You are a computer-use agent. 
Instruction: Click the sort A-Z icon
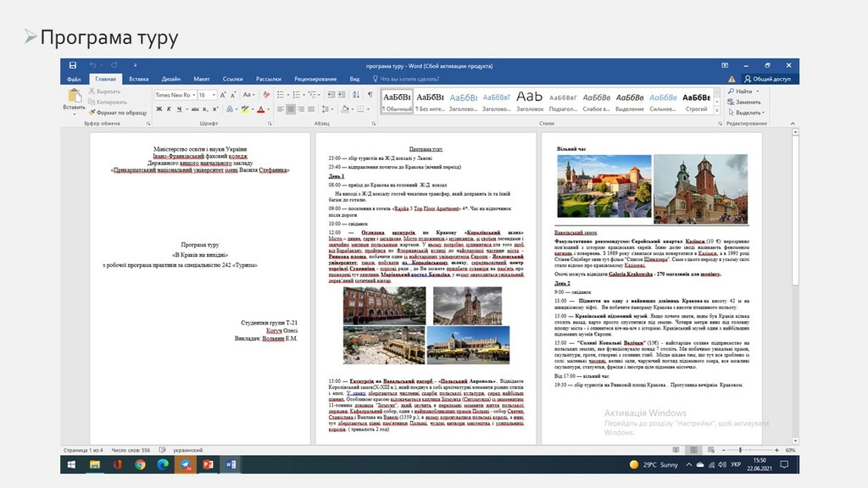(357, 95)
